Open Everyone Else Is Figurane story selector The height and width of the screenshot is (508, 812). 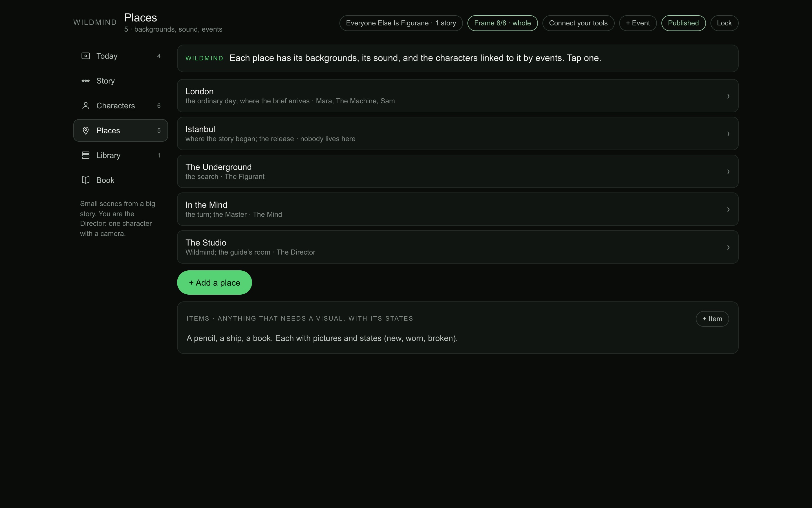[401, 23]
